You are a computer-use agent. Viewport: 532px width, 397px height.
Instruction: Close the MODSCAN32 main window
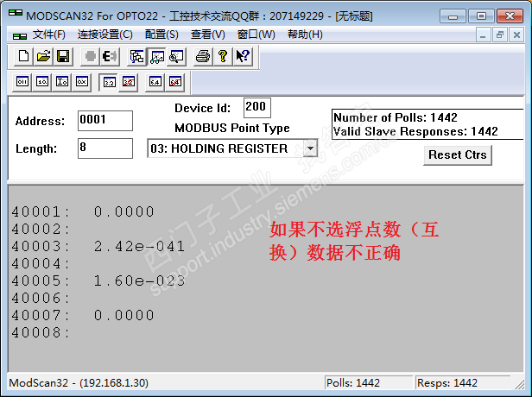[x=510, y=16]
